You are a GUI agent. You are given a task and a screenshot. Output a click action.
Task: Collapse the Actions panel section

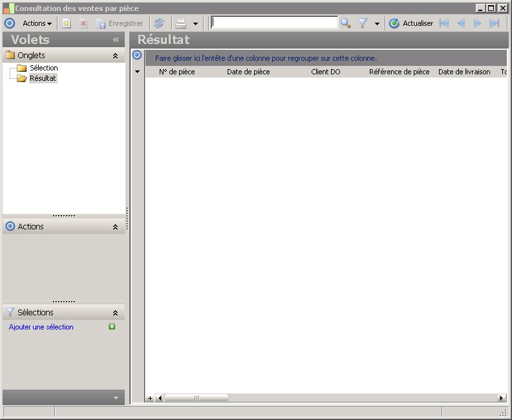115,227
